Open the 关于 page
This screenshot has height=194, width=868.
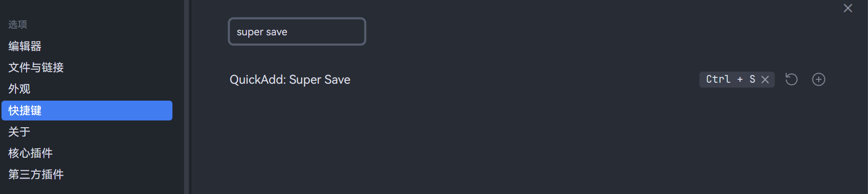(x=19, y=132)
